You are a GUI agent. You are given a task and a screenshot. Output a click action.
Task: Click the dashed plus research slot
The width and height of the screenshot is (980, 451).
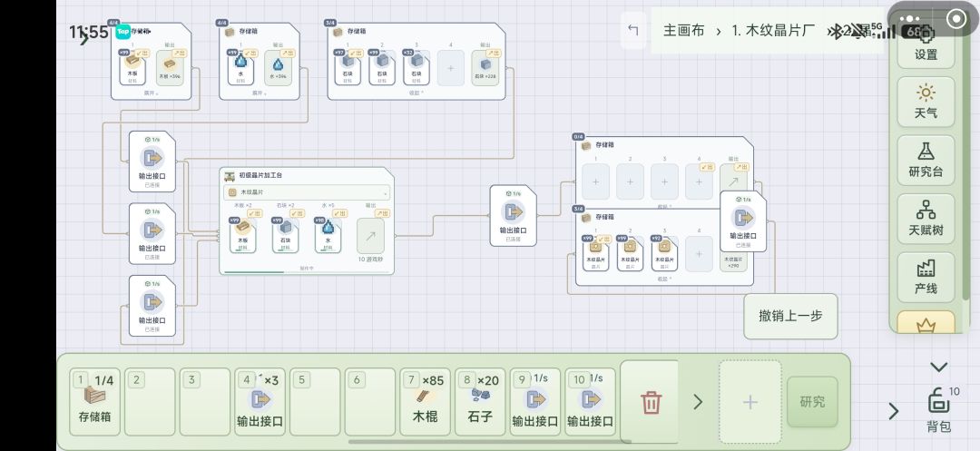(x=750, y=402)
